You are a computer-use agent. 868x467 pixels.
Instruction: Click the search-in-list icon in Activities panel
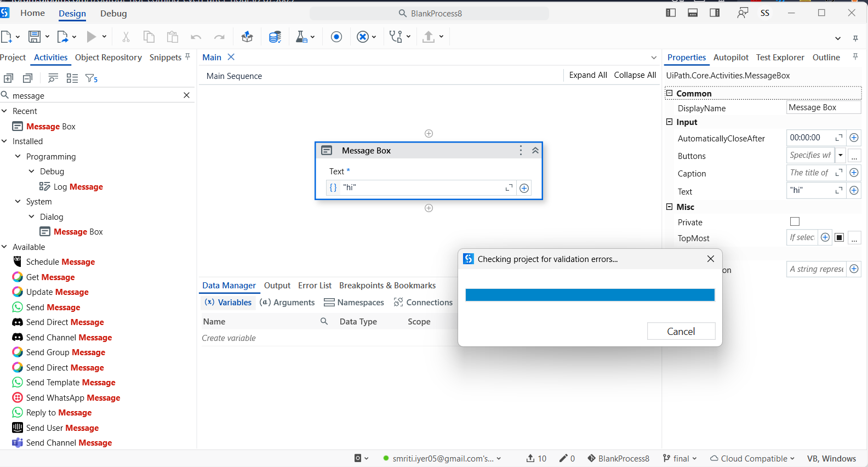click(53, 78)
